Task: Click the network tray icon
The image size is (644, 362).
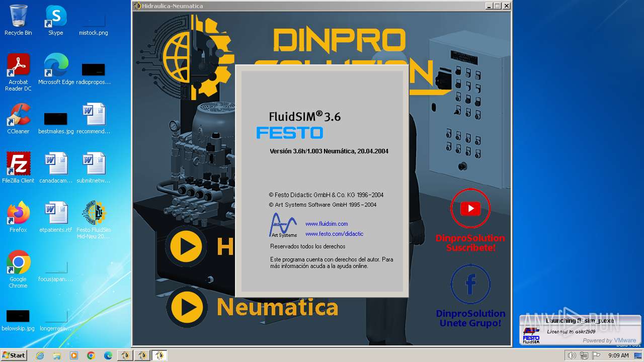Action: [x=584, y=355]
